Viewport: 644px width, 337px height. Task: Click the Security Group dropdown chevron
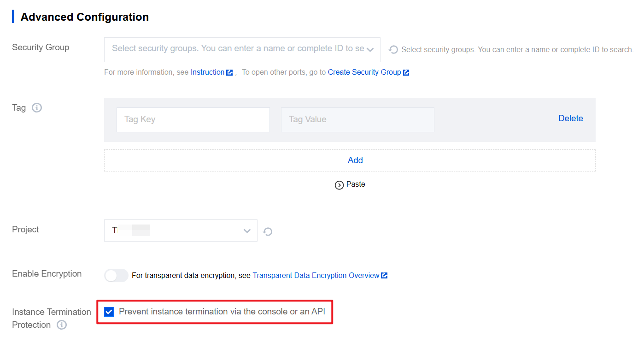point(370,49)
